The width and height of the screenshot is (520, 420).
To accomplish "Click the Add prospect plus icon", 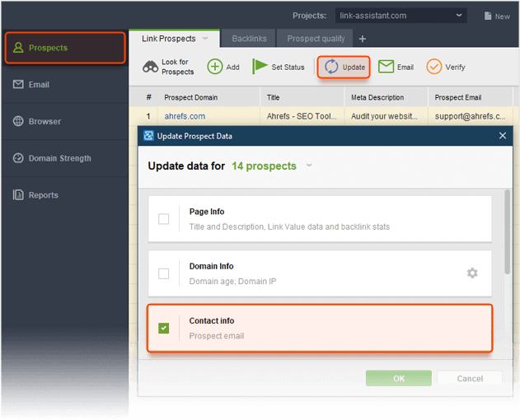I will pyautogui.click(x=215, y=67).
